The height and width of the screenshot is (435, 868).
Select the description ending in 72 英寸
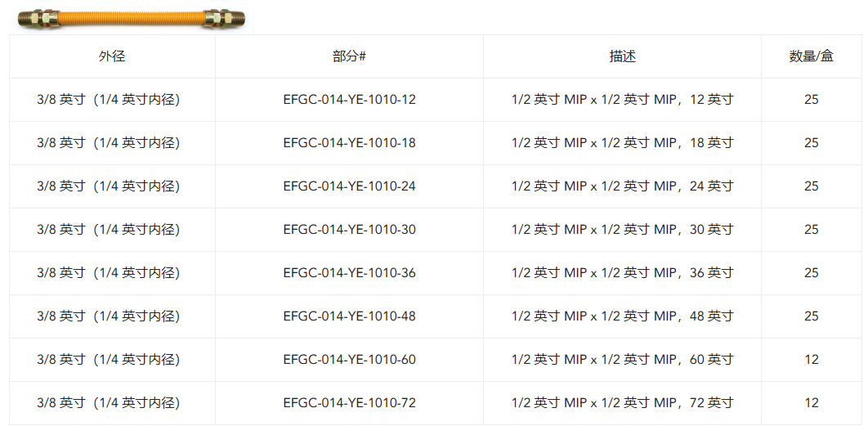(622, 402)
